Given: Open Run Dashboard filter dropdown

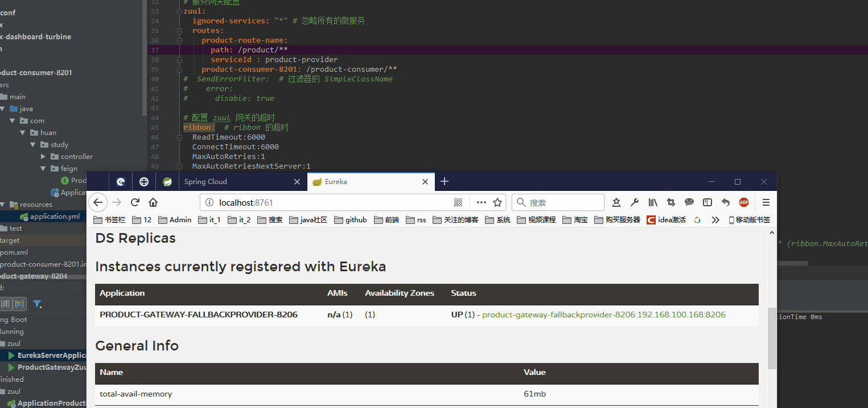Looking at the screenshot, I should pyautogui.click(x=38, y=304).
